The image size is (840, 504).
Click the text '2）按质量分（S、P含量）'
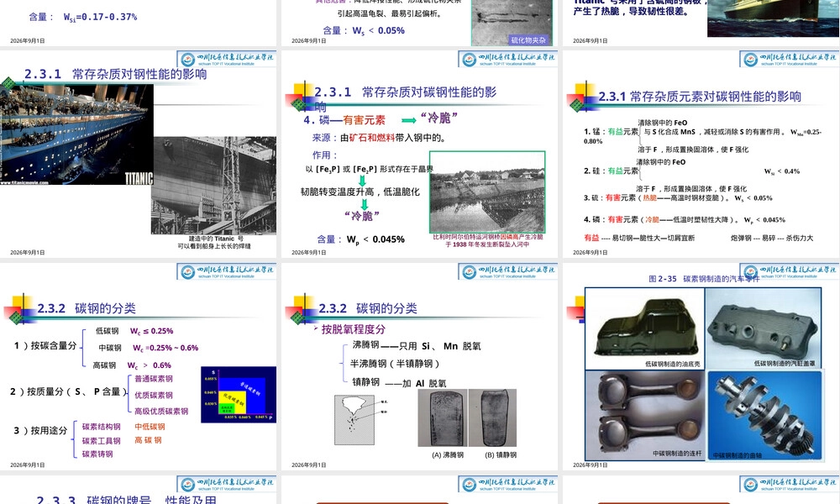coord(70,391)
